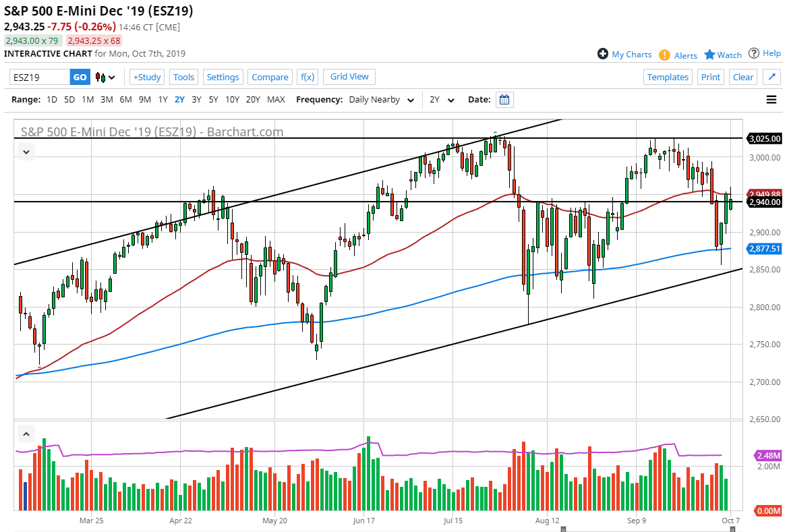Open chart Settings
Image resolution: width=789 pixels, height=532 pixels.
[223, 77]
